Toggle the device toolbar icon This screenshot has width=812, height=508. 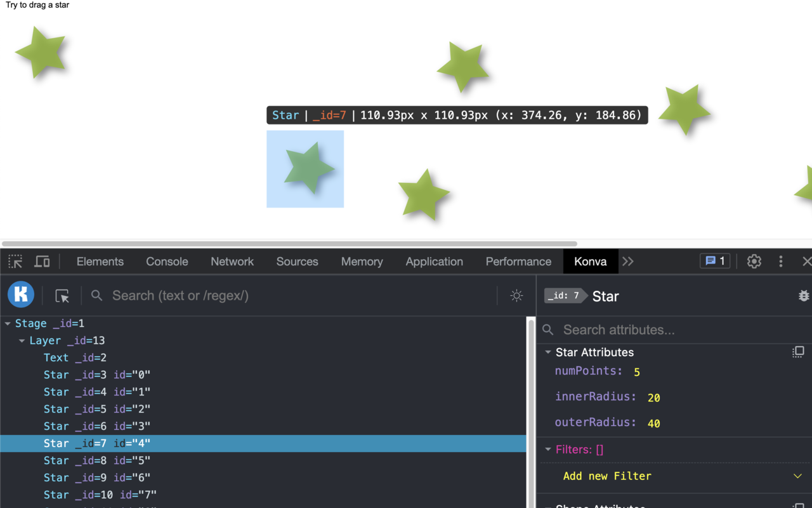pyautogui.click(x=42, y=261)
